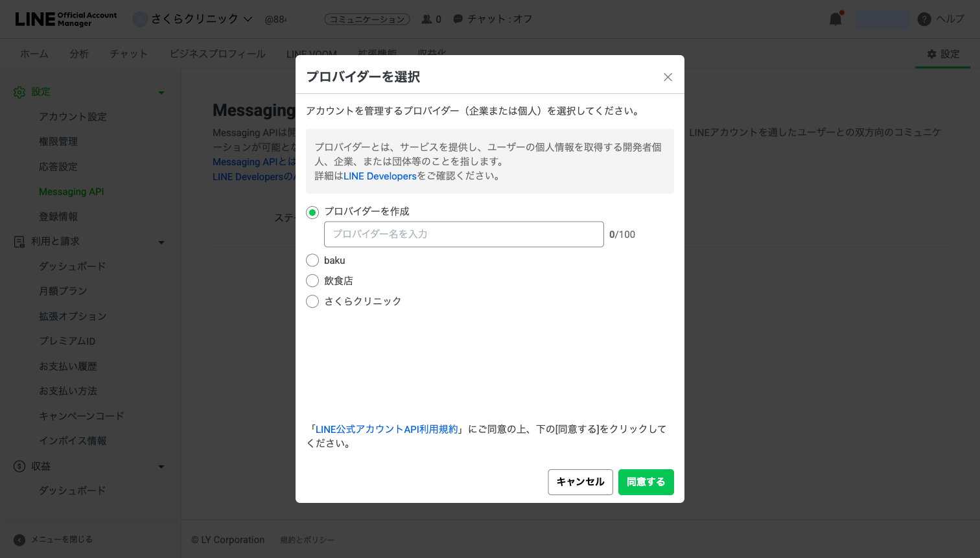Click the 同意する button
The image size is (980, 558).
click(x=646, y=482)
